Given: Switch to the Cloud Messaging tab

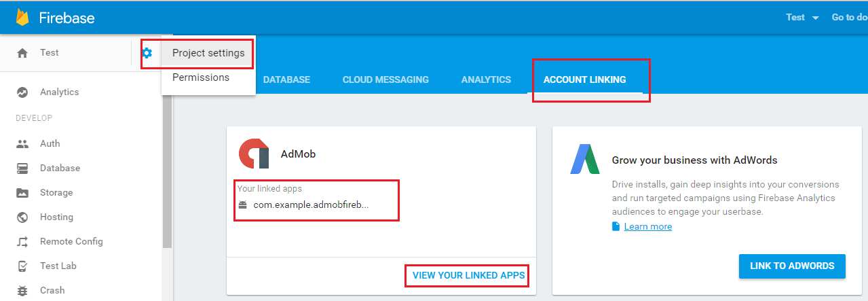Looking at the screenshot, I should tap(385, 79).
